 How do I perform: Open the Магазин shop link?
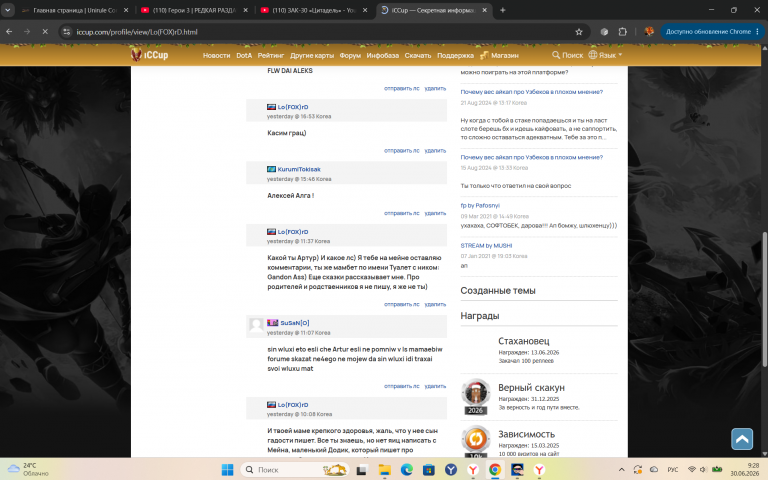click(x=499, y=55)
